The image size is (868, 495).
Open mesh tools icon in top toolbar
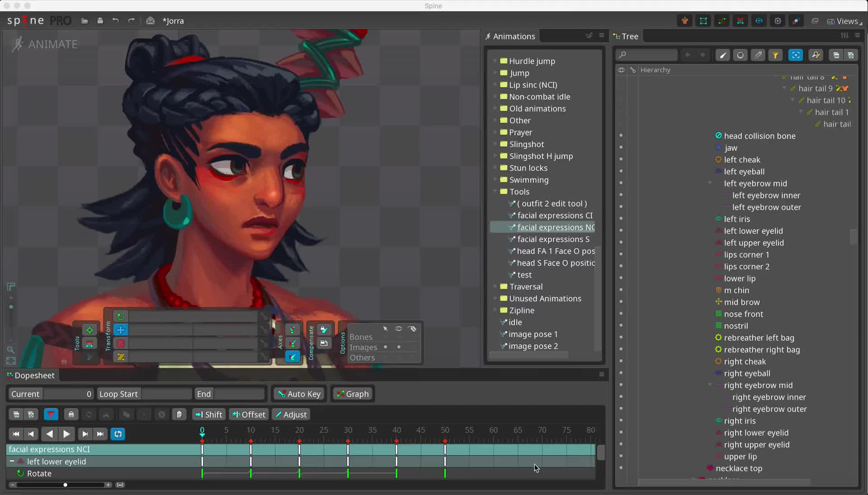click(703, 21)
